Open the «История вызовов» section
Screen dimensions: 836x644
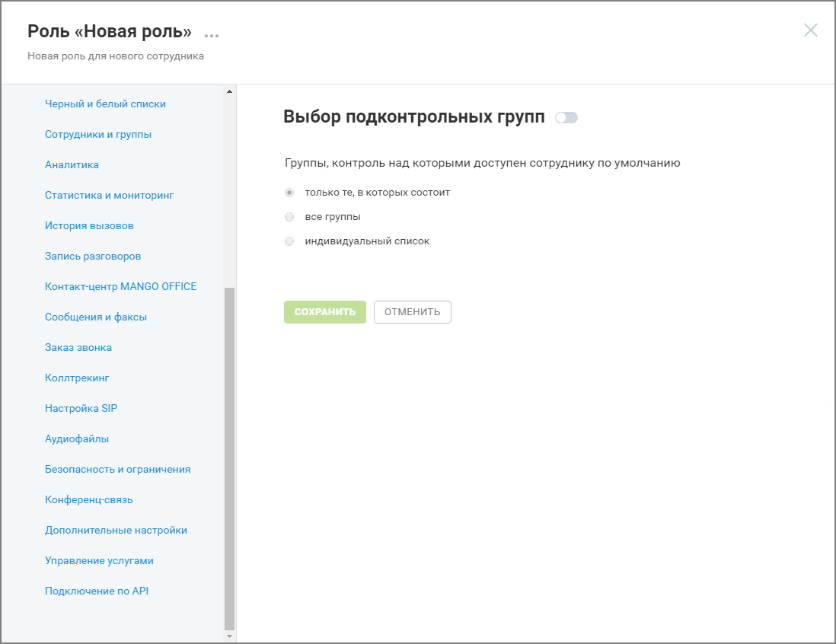89,225
